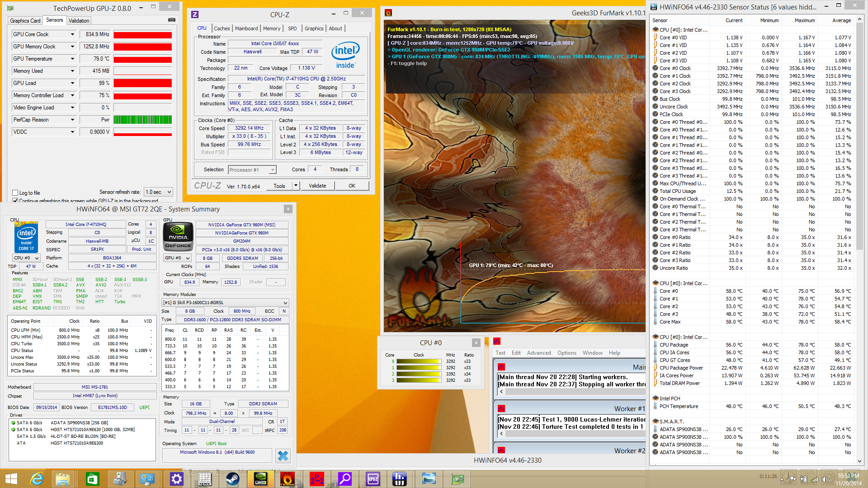868x488 pixels.
Task: Click the Prime95 icon above its menu bar
Action: click(497, 342)
